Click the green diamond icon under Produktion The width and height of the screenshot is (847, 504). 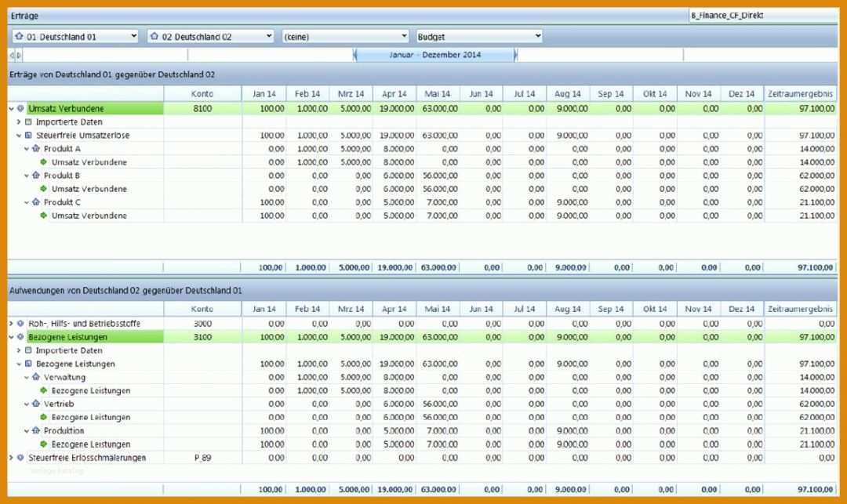(44, 444)
